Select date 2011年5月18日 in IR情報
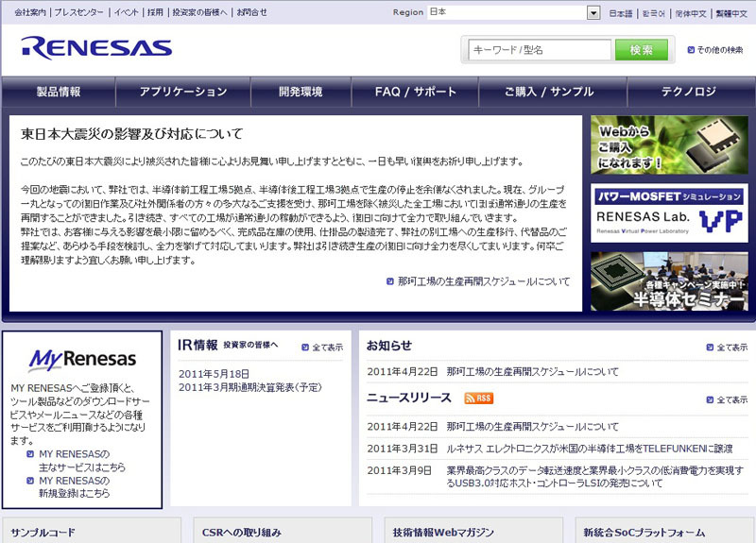The width and height of the screenshot is (756, 543). pyautogui.click(x=215, y=374)
